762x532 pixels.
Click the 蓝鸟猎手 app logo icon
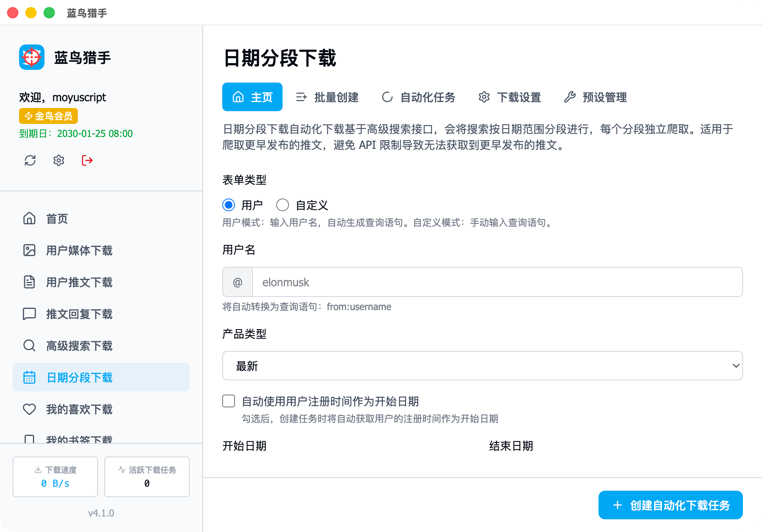click(x=32, y=57)
